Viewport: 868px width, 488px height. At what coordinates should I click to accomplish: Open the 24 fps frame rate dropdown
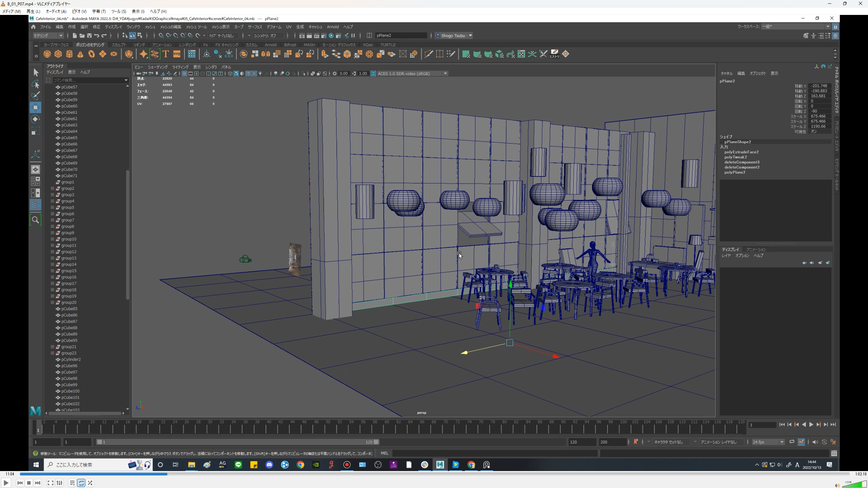[768, 442]
